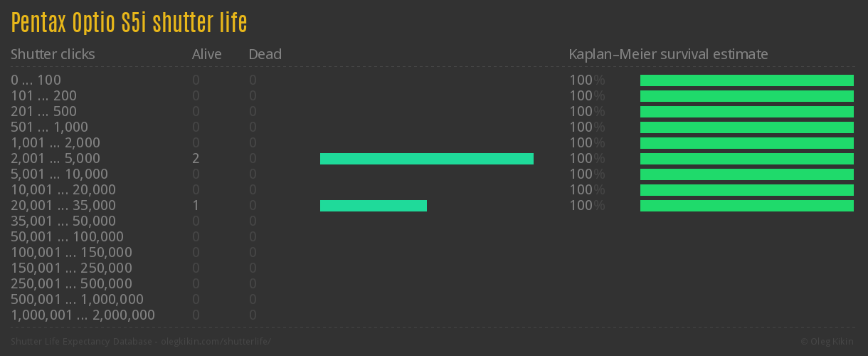Click the survival bar in the 1,001 … 2,000 row
Viewport: 868px width, 356px height.
(x=746, y=143)
